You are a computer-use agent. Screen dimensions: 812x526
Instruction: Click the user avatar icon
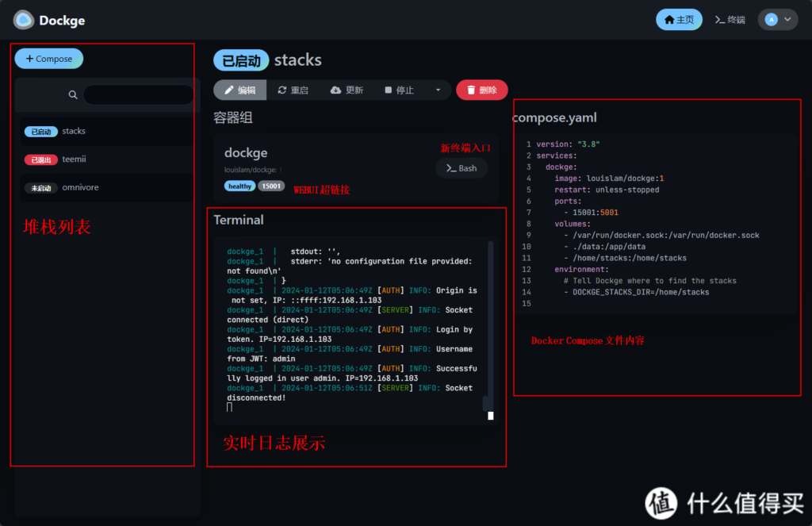coord(771,20)
